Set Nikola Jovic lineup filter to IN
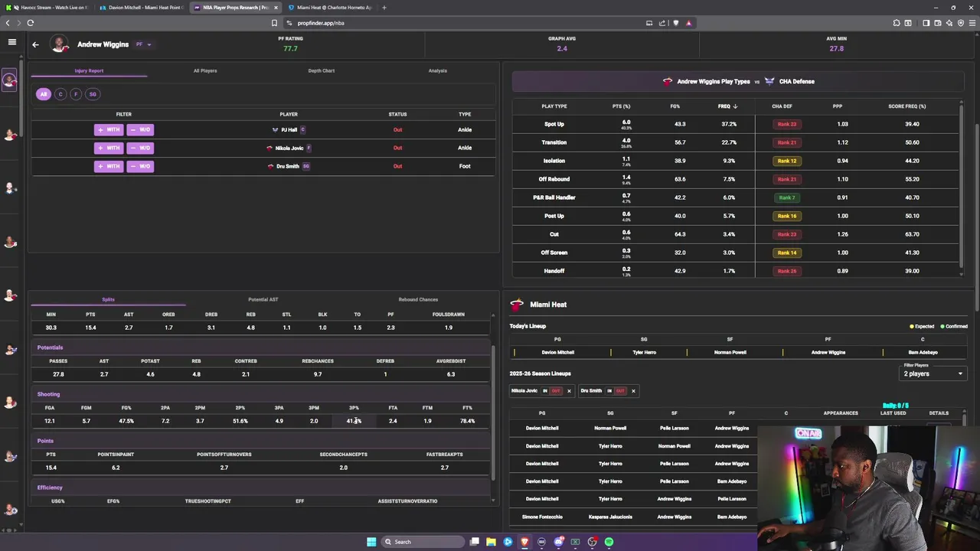 tap(545, 391)
